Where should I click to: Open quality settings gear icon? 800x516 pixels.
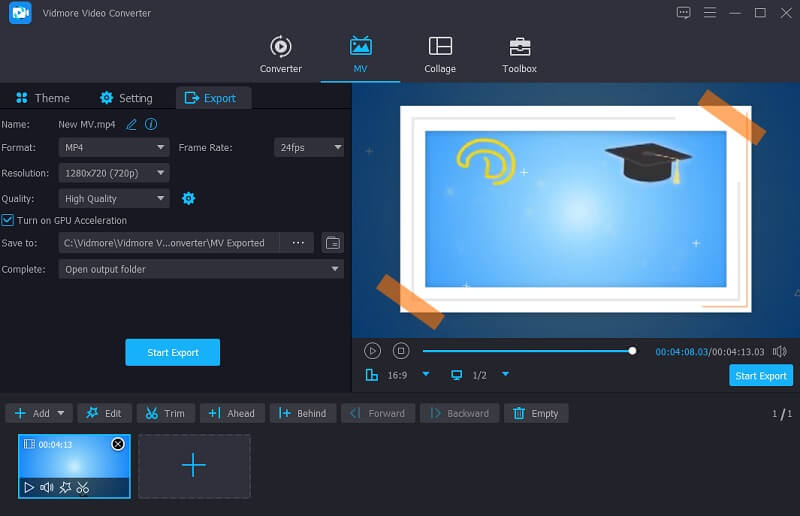tap(188, 199)
